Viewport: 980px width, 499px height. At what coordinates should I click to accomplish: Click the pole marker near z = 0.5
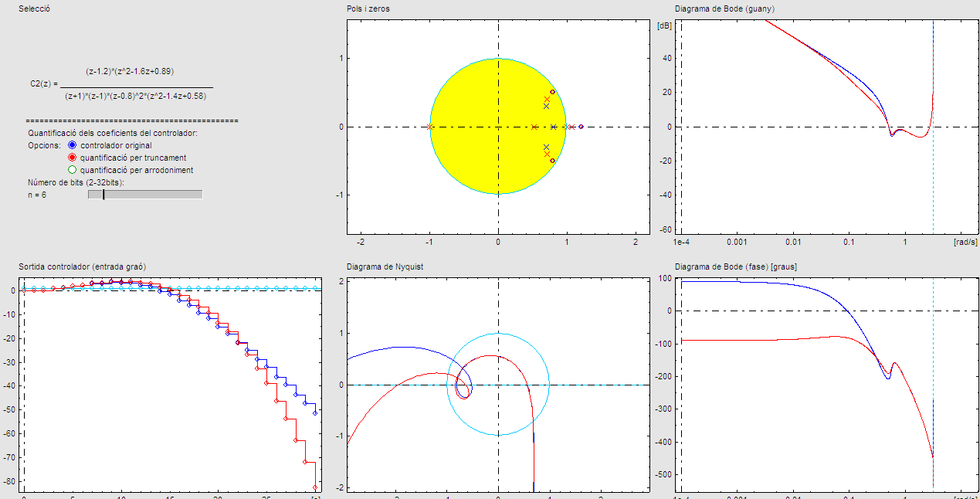tap(534, 127)
